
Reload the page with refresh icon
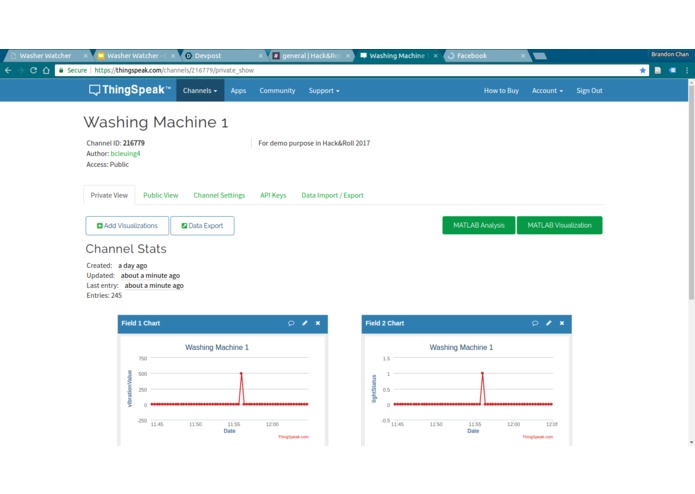point(33,70)
